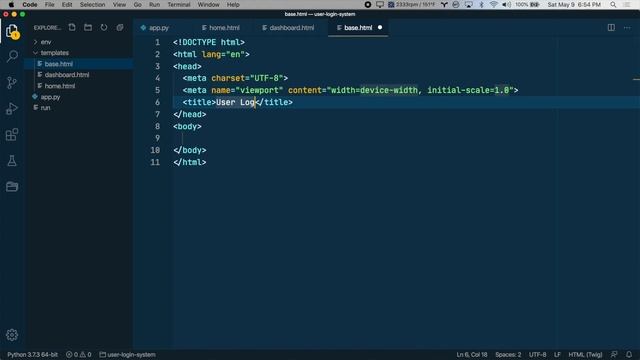The width and height of the screenshot is (640, 360).
Task: Refresh the Explorer file tree
Action: 104,27
